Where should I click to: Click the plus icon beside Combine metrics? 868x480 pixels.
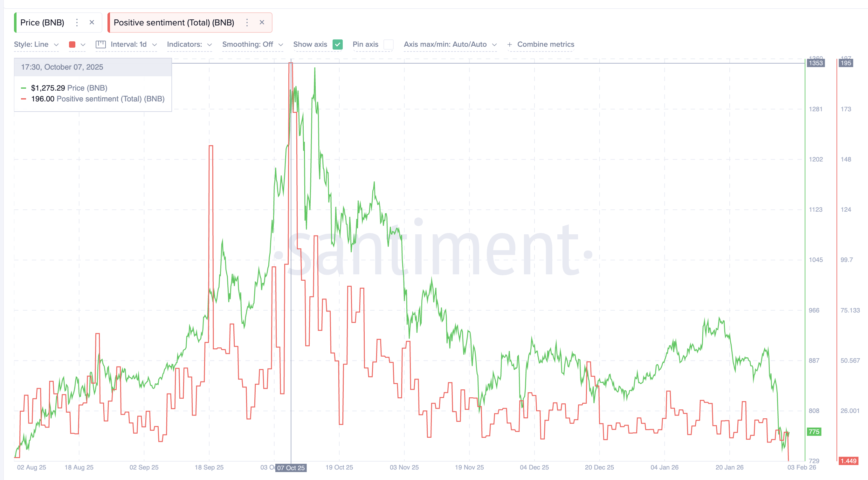point(509,44)
